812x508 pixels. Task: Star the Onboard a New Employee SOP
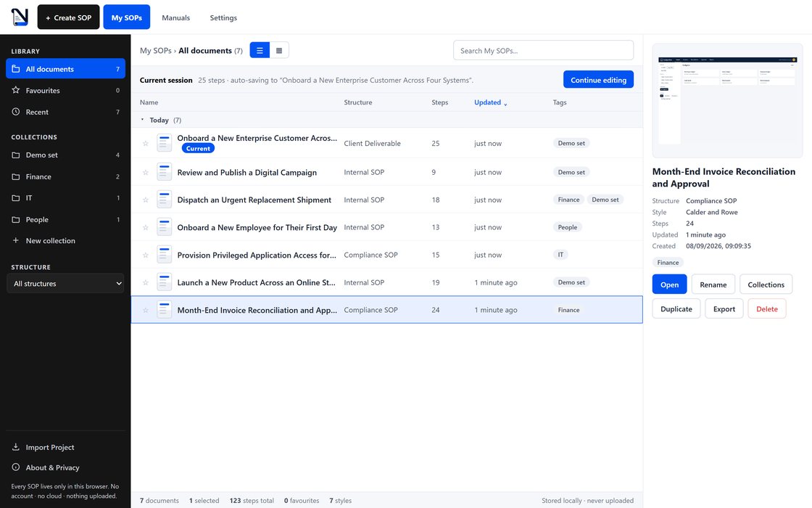point(146,228)
